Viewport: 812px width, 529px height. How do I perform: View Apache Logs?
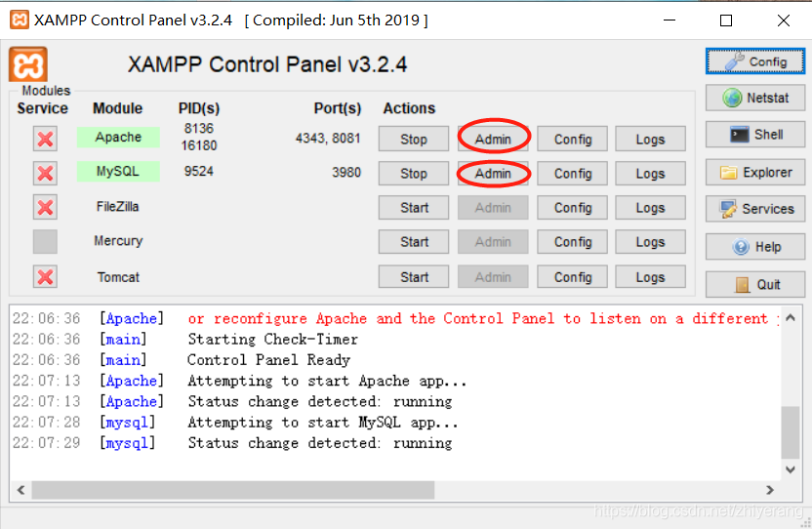click(x=650, y=139)
